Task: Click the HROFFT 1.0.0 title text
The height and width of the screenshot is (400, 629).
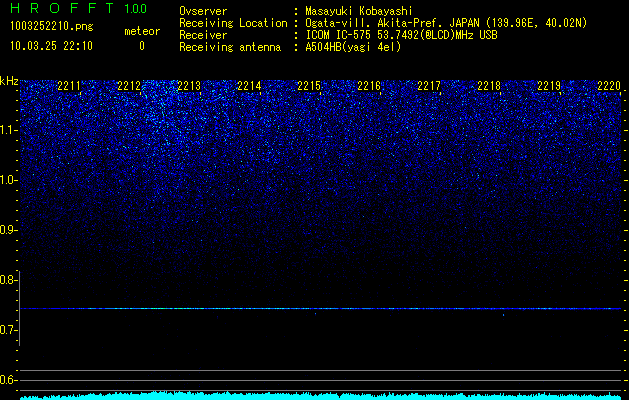Action: click(78, 8)
